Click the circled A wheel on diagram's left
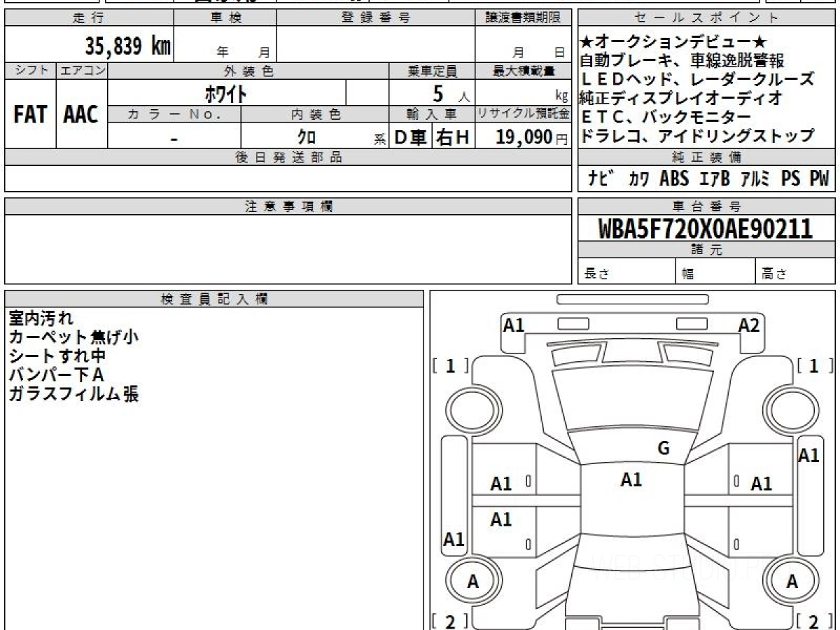 click(473, 581)
